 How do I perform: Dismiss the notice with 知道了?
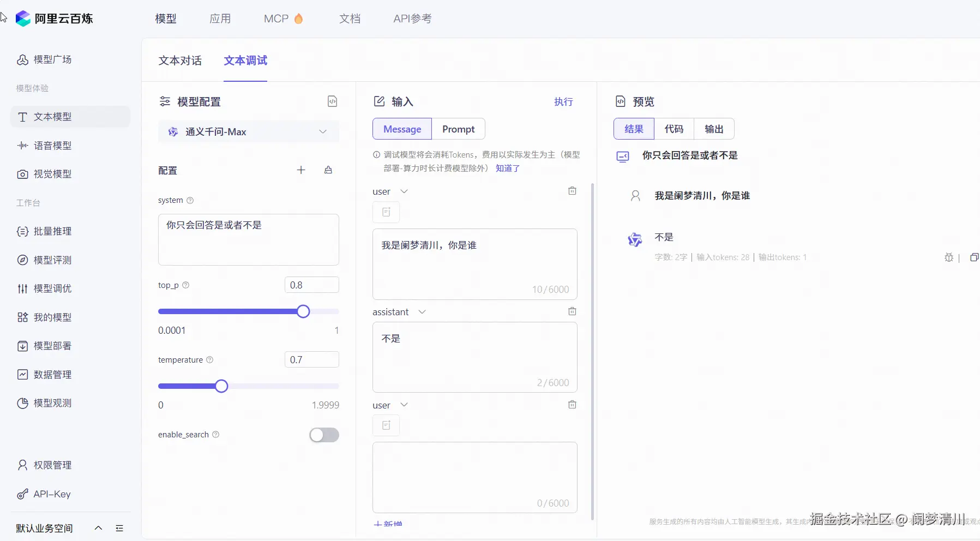point(508,168)
